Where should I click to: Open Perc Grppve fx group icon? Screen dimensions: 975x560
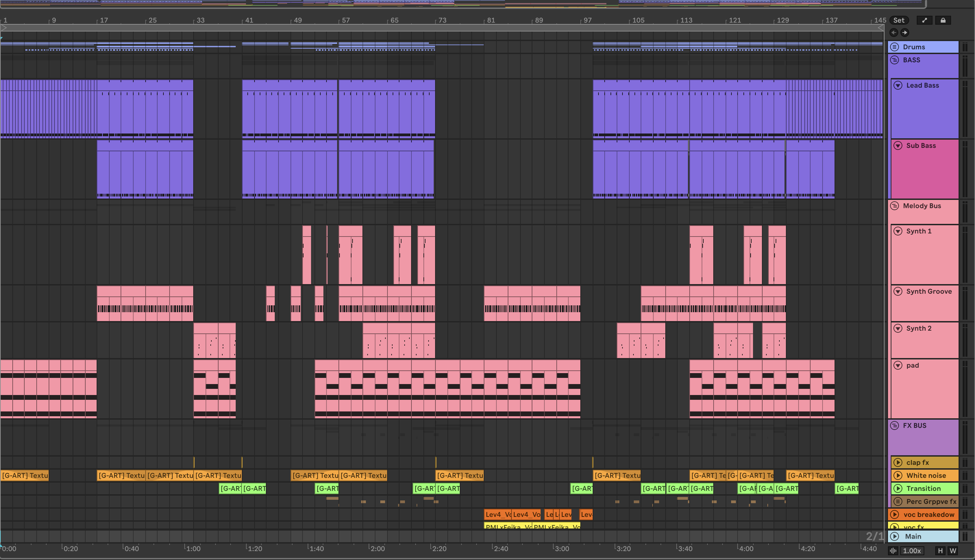pos(898,501)
